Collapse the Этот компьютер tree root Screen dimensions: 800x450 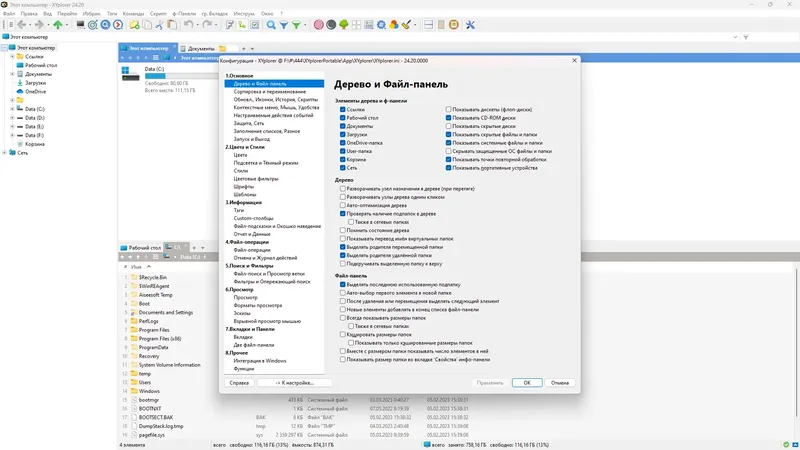(x=5, y=47)
